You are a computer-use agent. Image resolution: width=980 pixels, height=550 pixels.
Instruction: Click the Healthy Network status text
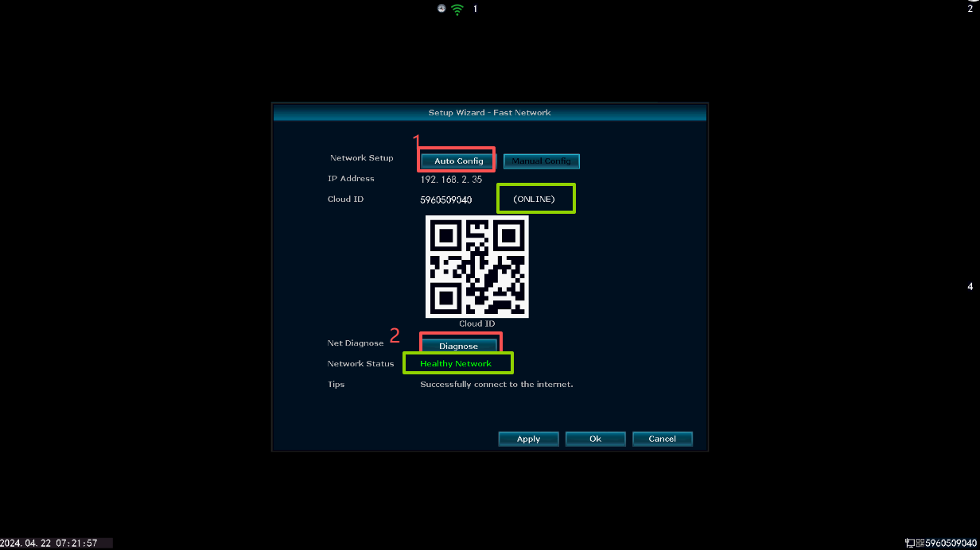[456, 364]
